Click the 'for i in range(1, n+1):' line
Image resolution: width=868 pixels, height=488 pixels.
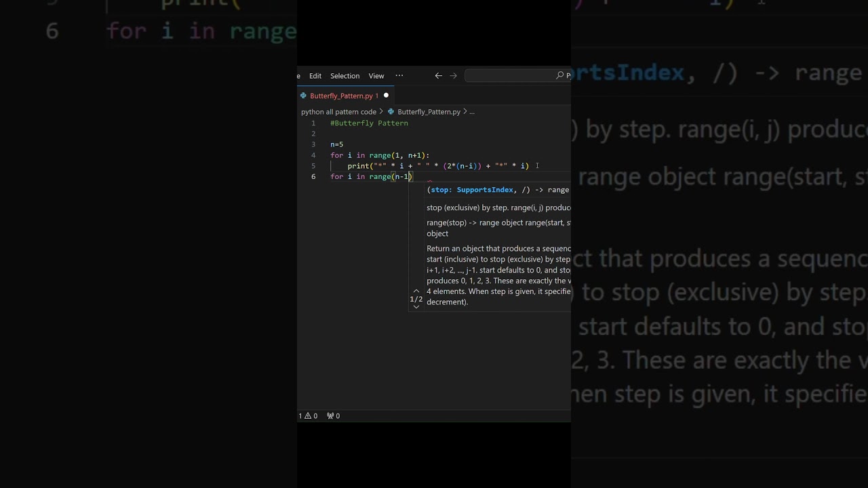[x=380, y=155]
